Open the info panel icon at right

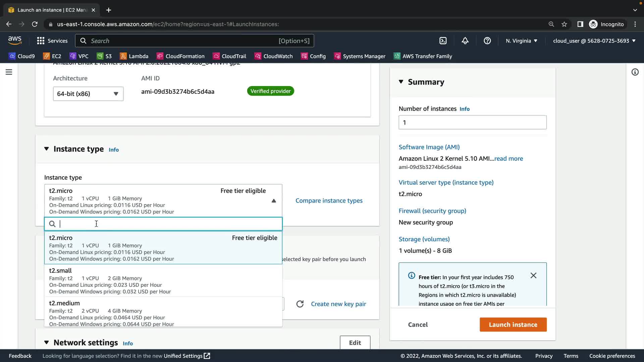(x=635, y=72)
